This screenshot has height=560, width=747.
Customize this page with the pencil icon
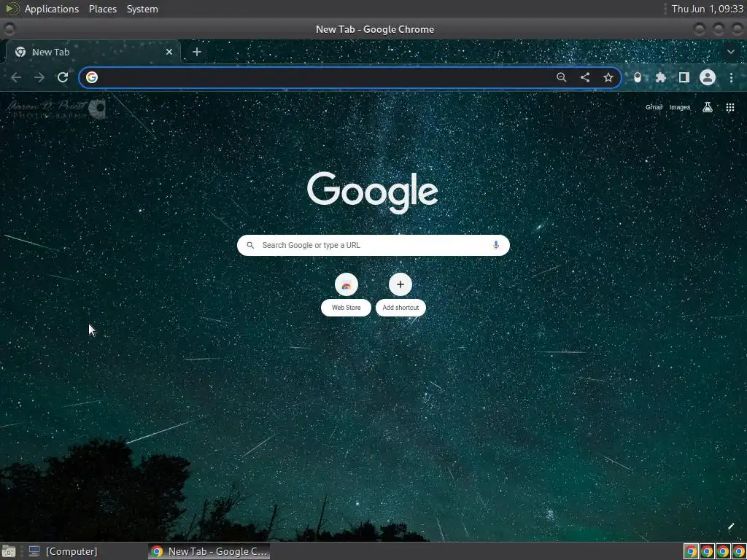coord(731,526)
